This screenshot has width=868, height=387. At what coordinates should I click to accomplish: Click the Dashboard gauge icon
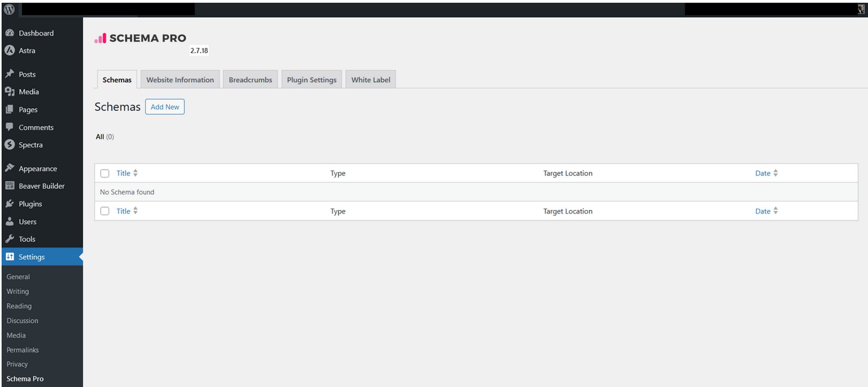pyautogui.click(x=10, y=33)
